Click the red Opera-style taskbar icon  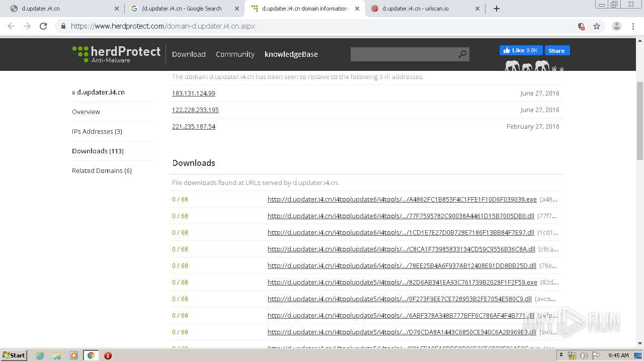(x=108, y=355)
